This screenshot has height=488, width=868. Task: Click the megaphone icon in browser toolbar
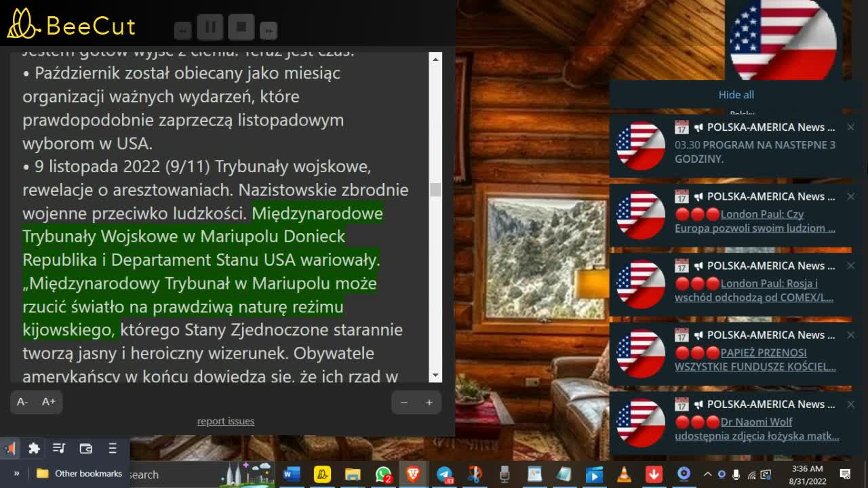click(x=10, y=448)
